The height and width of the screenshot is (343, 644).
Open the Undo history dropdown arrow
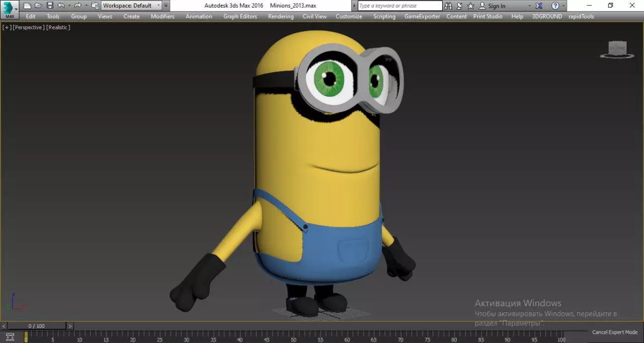click(x=69, y=6)
